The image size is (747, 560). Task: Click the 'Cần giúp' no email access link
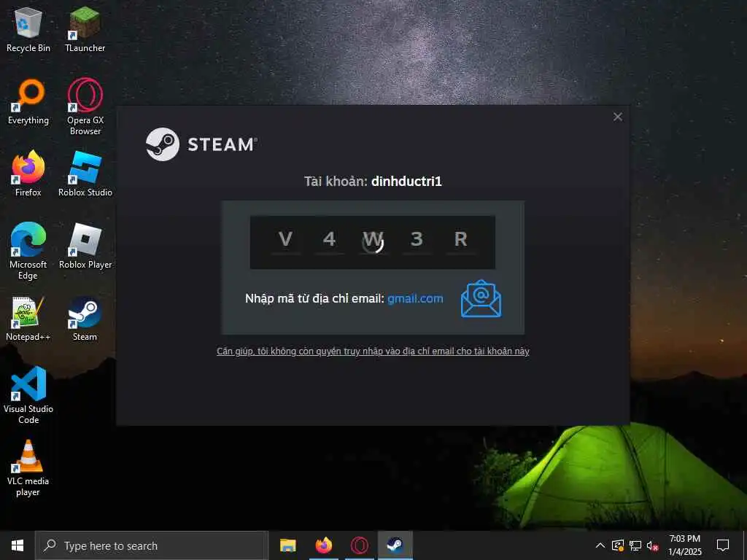point(373,351)
